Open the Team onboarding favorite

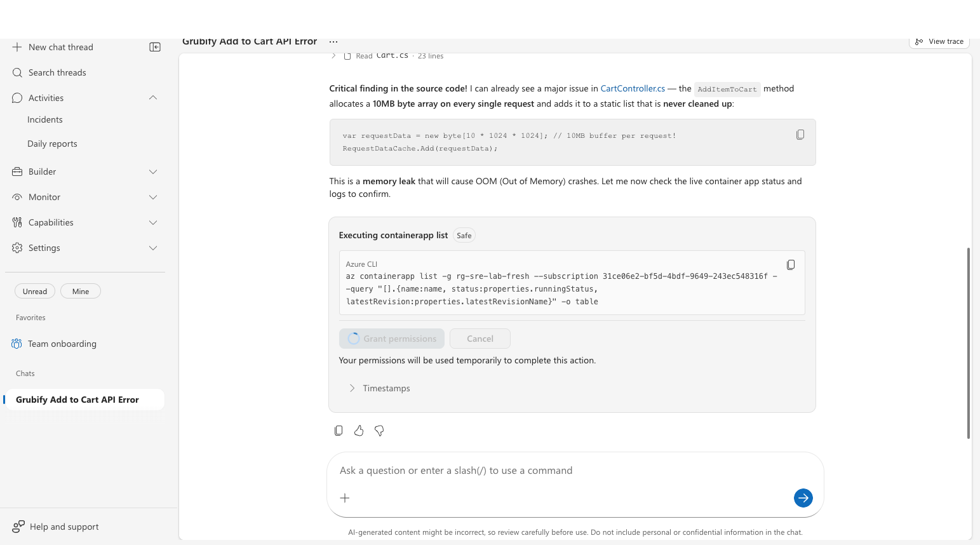tap(62, 344)
